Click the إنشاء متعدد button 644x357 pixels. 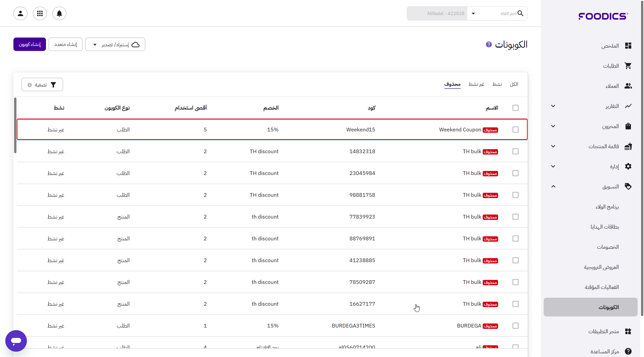[65, 45]
